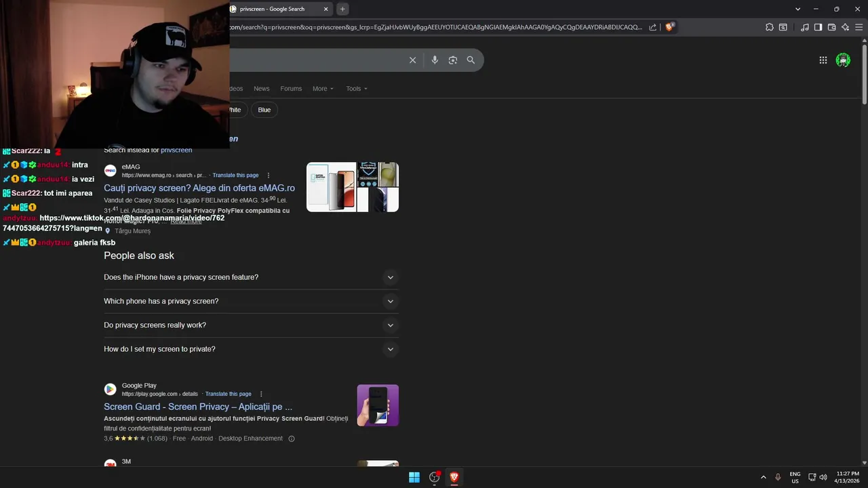Open the eMAG phone product thumbnail
The image size is (868, 488).
pos(332,187)
